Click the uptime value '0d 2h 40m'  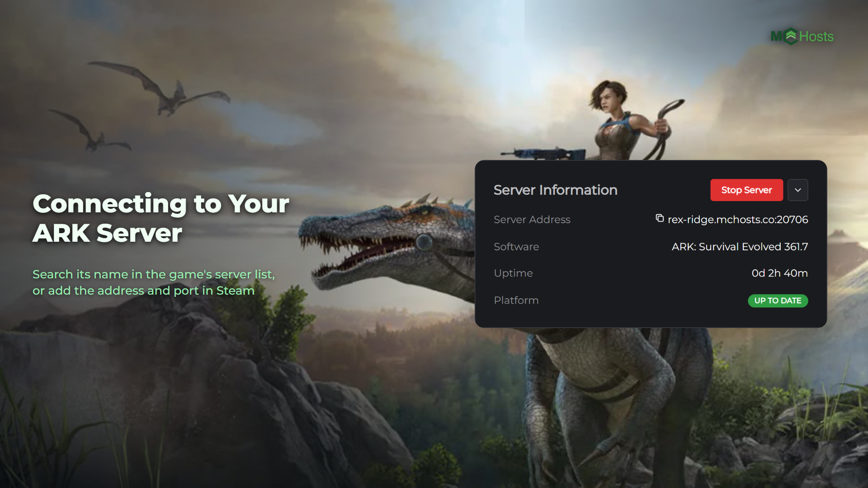click(779, 273)
